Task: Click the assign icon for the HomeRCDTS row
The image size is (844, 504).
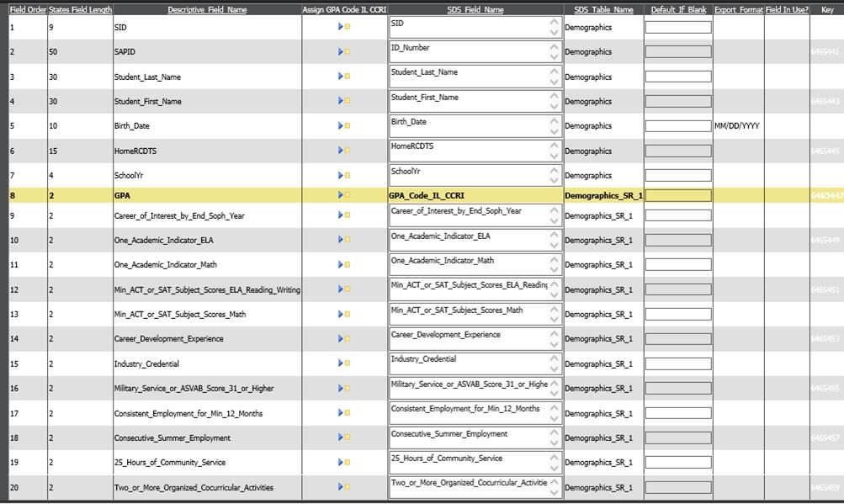Action: pos(344,151)
